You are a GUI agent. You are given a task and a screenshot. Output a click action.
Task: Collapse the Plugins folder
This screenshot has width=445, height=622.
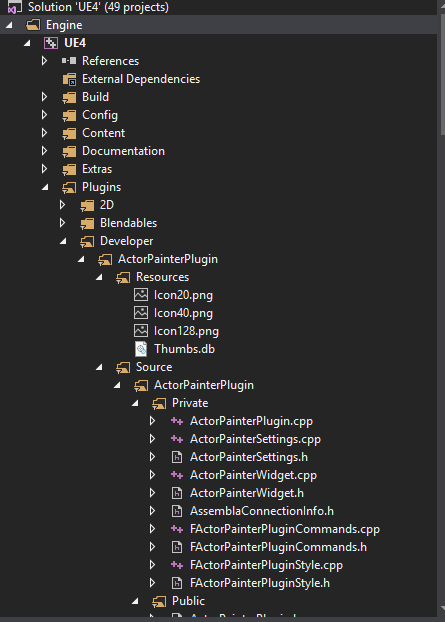[45, 187]
